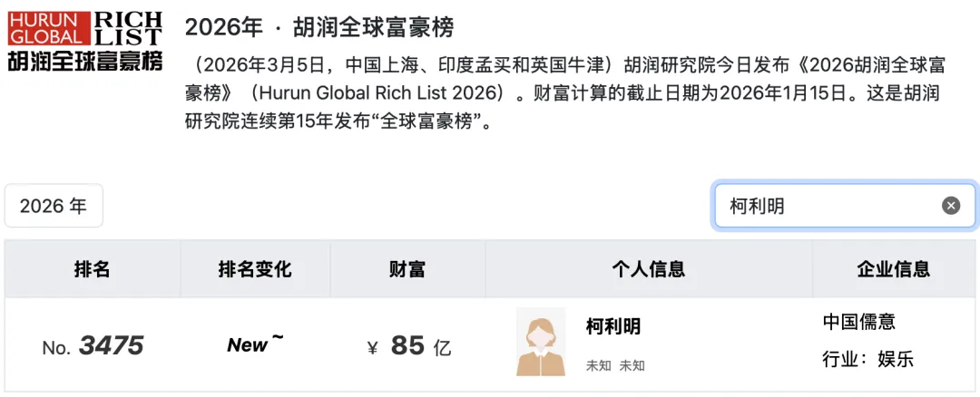This screenshot has height=397, width=980.
Task: Select the 财富 column header
Action: pos(407,269)
